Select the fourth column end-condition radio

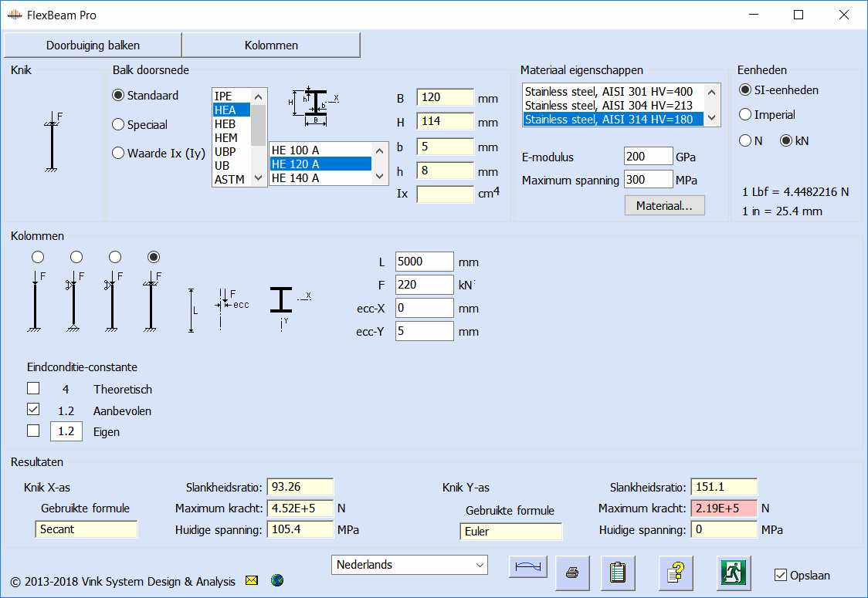tap(154, 257)
